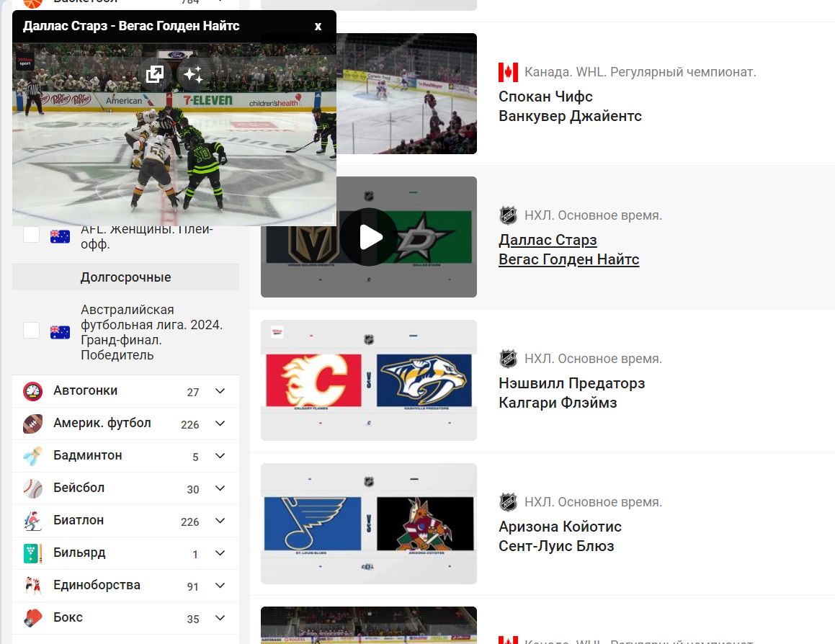Screen dimensions: 835x644
Task: Open Калгари Флэймз match
Action: pos(558,403)
